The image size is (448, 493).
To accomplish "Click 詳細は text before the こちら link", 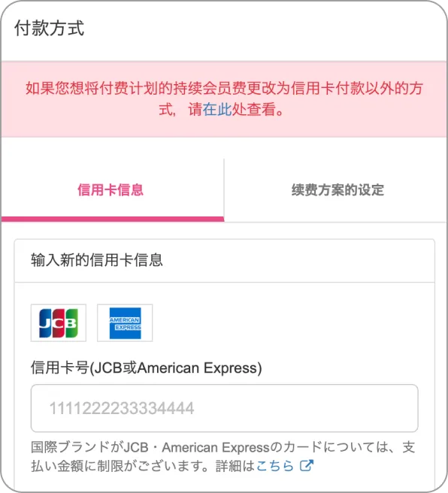I will point(235,466).
